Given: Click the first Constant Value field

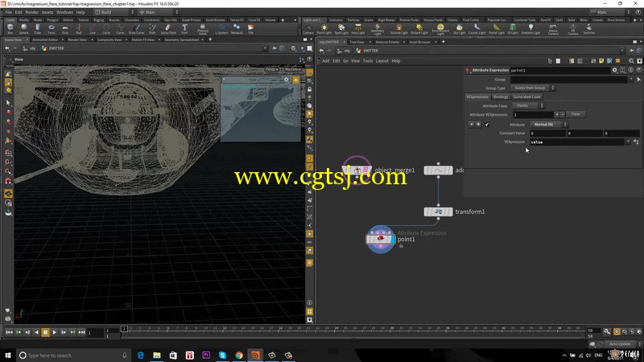Looking at the screenshot, I should click(547, 134).
